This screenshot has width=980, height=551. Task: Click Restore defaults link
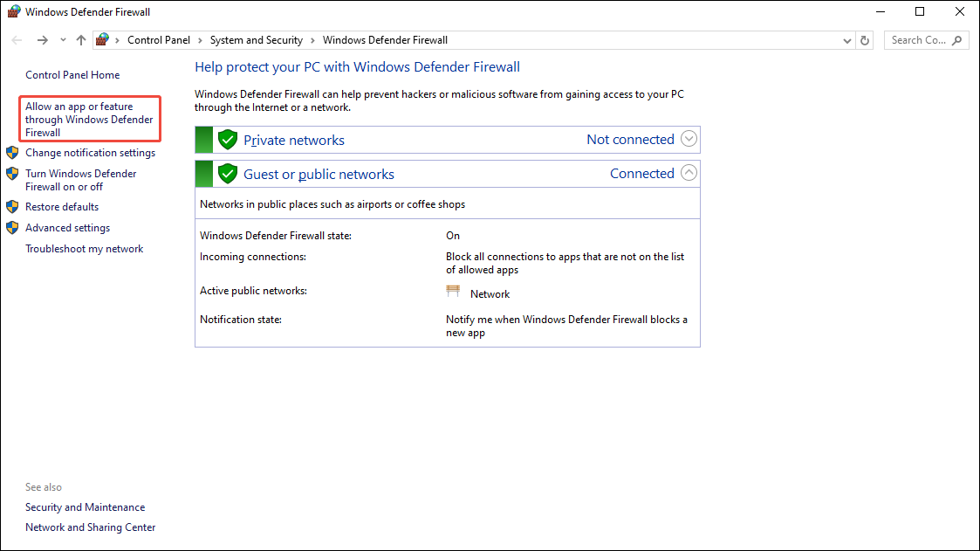click(62, 206)
